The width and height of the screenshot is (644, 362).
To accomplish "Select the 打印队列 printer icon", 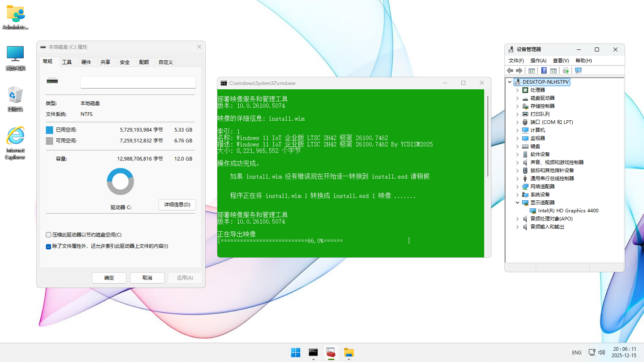I will [525, 114].
